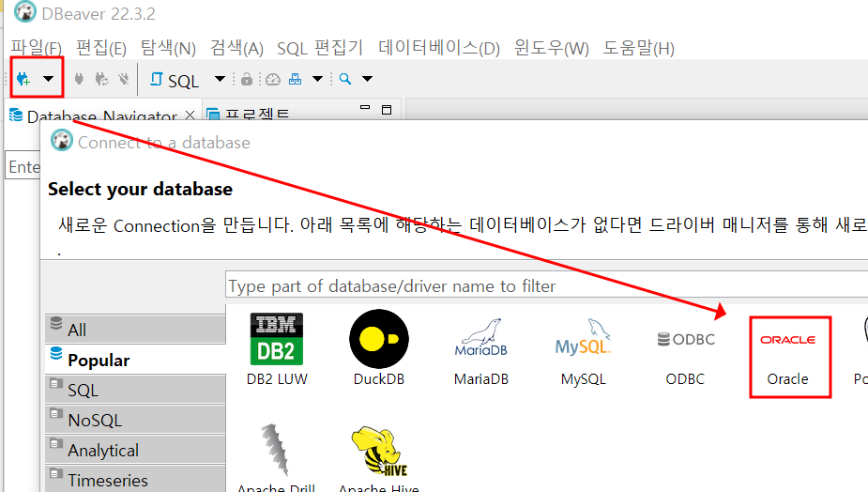The width and height of the screenshot is (868, 492).
Task: Choose the Apache Drill driver
Action: [276, 458]
